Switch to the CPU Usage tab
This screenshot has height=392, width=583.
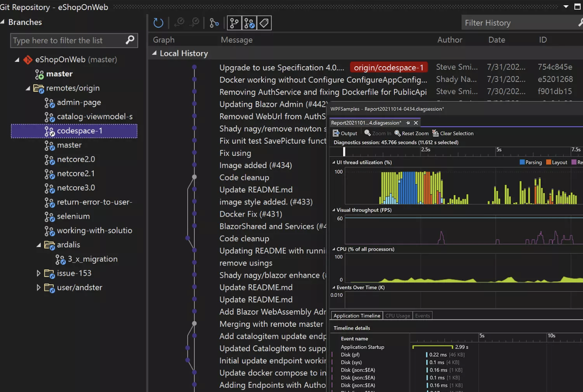click(x=397, y=316)
